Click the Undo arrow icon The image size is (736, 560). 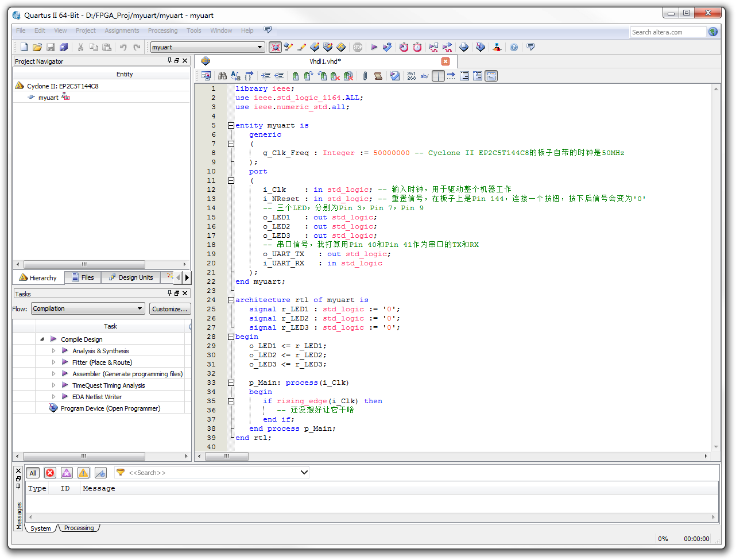(x=123, y=47)
